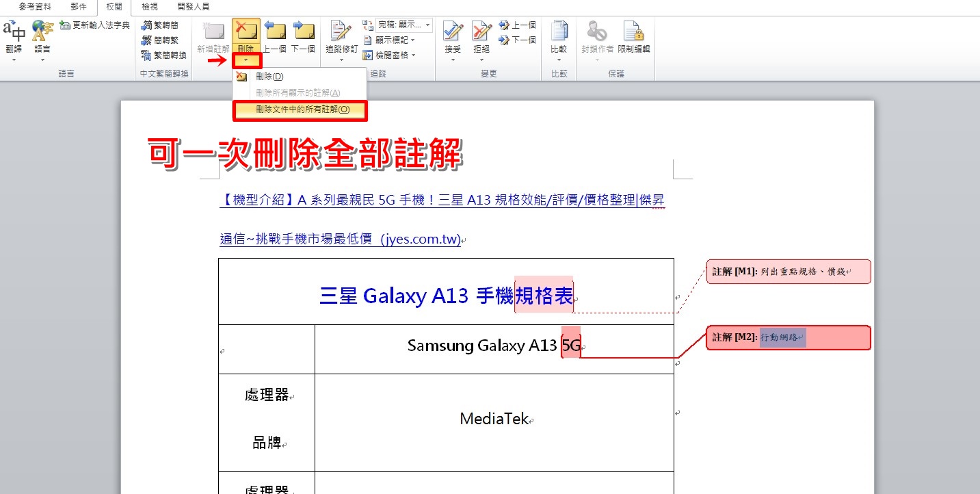Open the 語言 (Language) options
The height and width of the screenshot is (494, 980).
[42, 41]
